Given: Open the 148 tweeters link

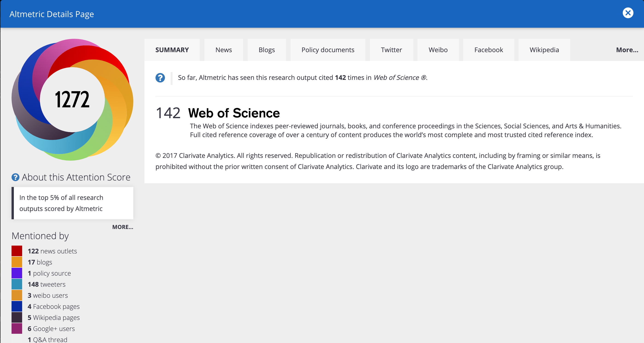Looking at the screenshot, I should [47, 284].
